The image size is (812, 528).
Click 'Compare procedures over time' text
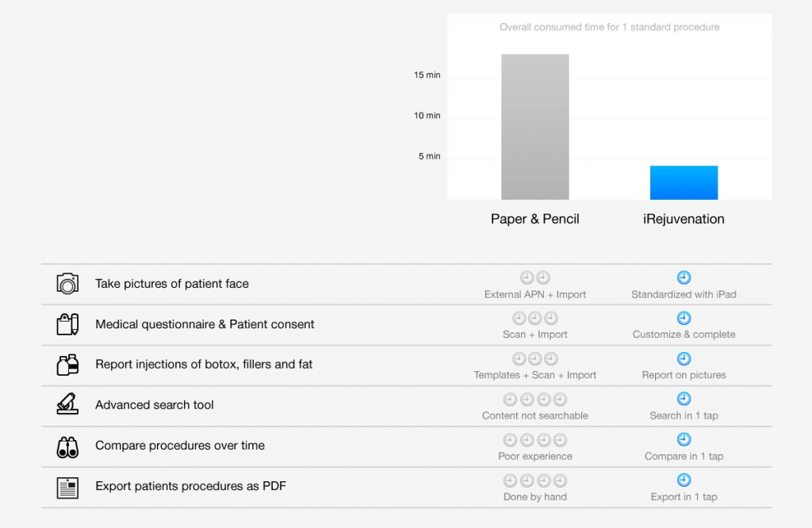pos(180,446)
